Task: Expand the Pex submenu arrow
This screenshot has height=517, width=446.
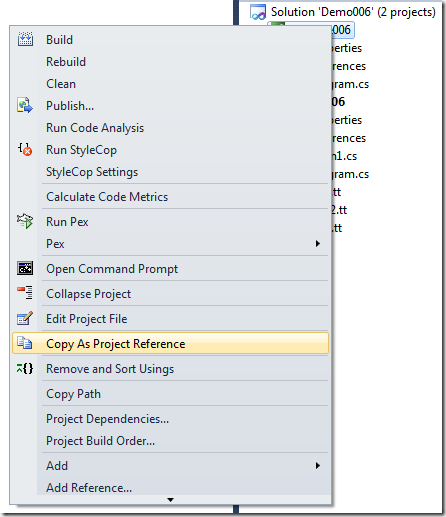Action: click(x=318, y=244)
